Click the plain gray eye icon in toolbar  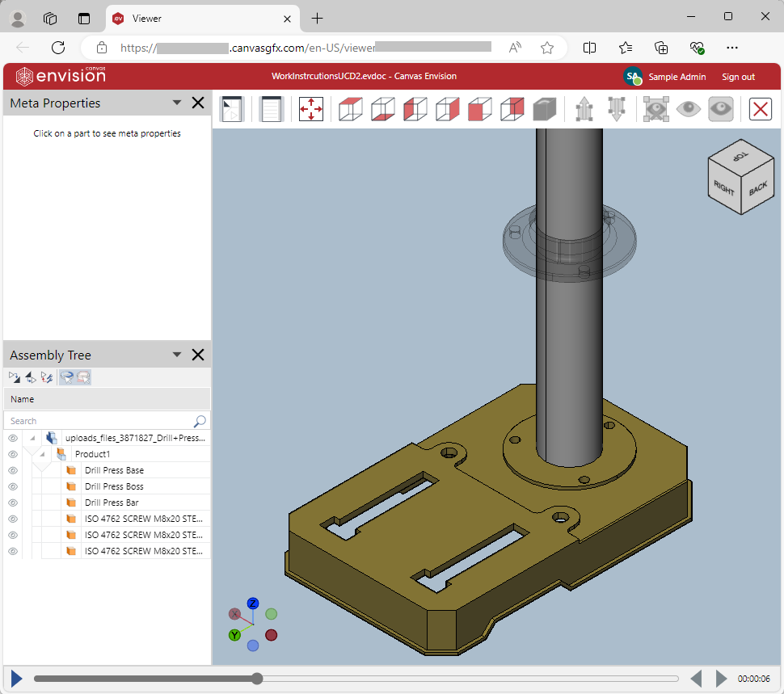[x=689, y=109]
